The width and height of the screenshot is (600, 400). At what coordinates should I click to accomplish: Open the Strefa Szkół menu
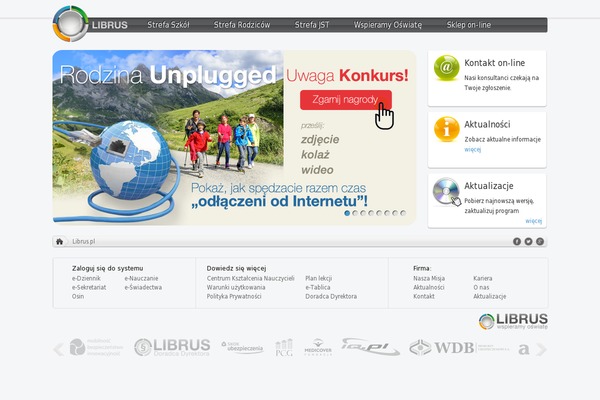tap(168, 25)
